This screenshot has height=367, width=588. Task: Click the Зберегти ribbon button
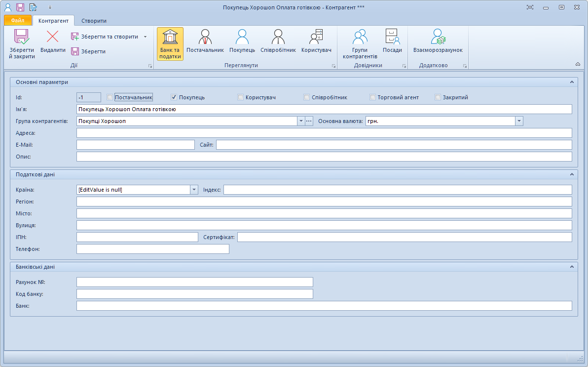[88, 51]
